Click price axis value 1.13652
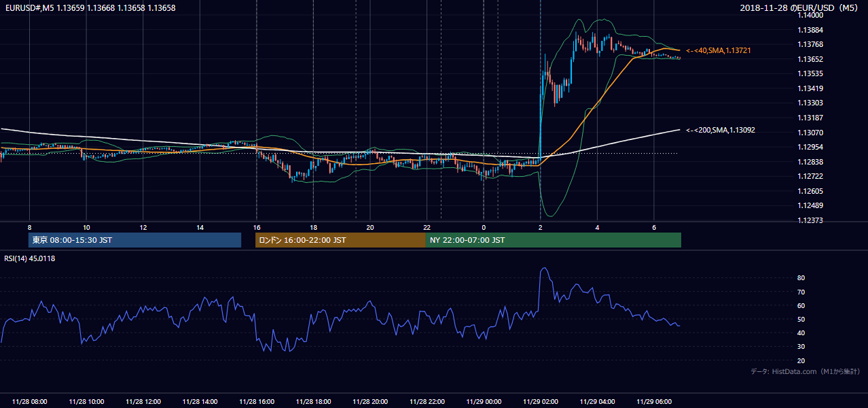 (x=810, y=59)
